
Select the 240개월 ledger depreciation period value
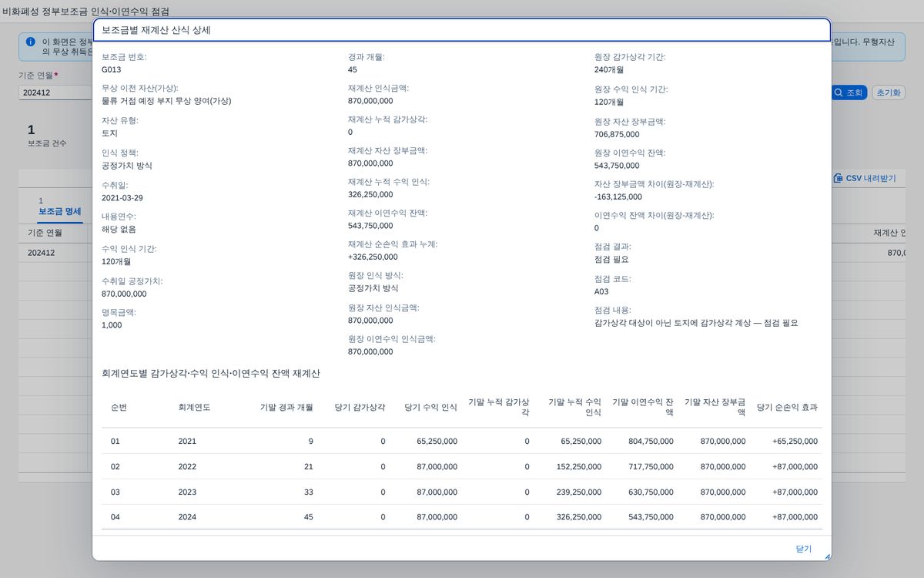[x=609, y=69]
